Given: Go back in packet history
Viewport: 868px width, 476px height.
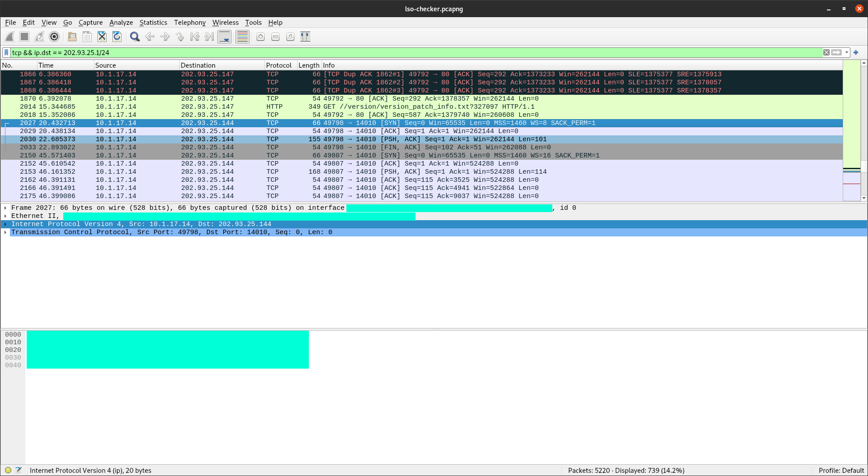Looking at the screenshot, I should point(149,37).
